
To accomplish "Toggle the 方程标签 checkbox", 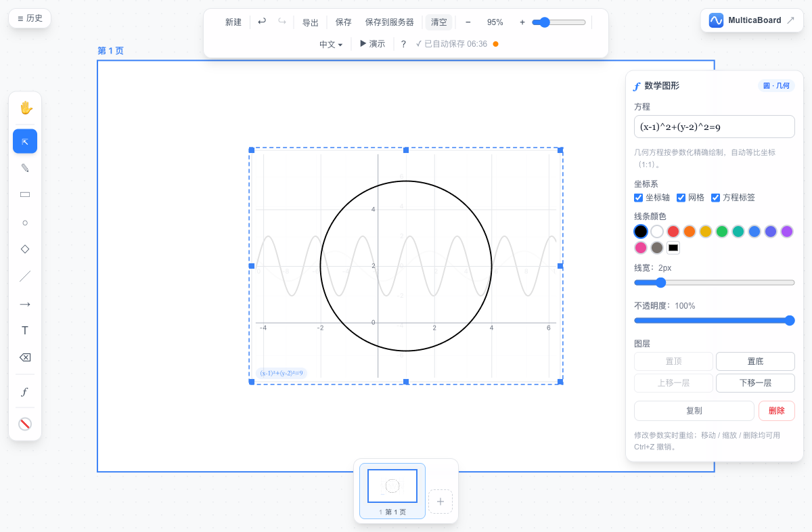I will coord(716,198).
